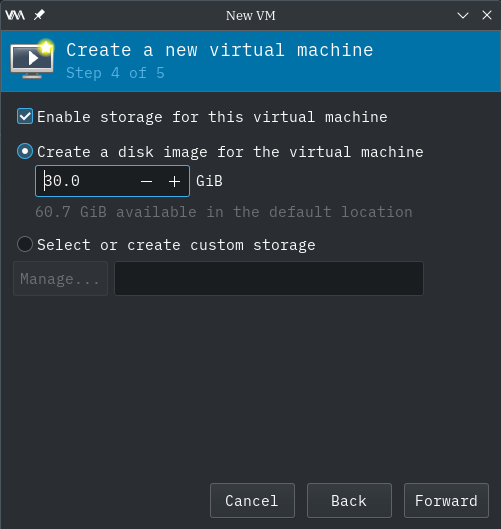Minimize the New VM window using chevron
The height and width of the screenshot is (529, 501).
coord(463,15)
